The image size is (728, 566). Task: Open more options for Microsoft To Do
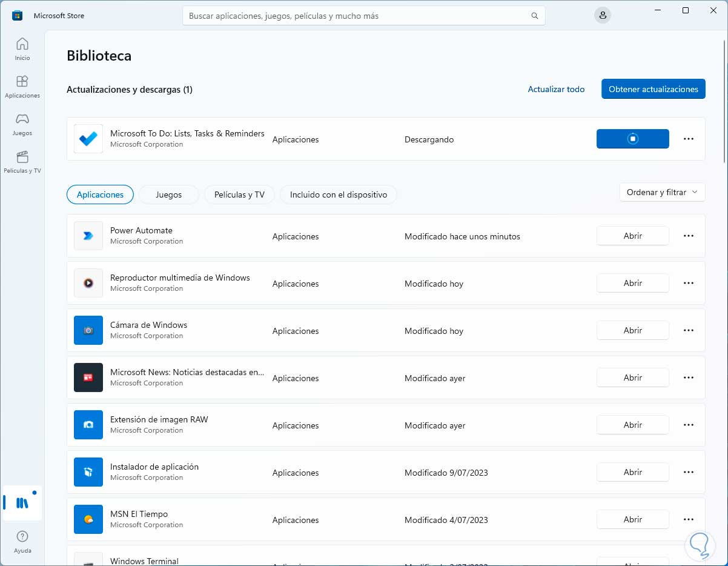pos(688,139)
